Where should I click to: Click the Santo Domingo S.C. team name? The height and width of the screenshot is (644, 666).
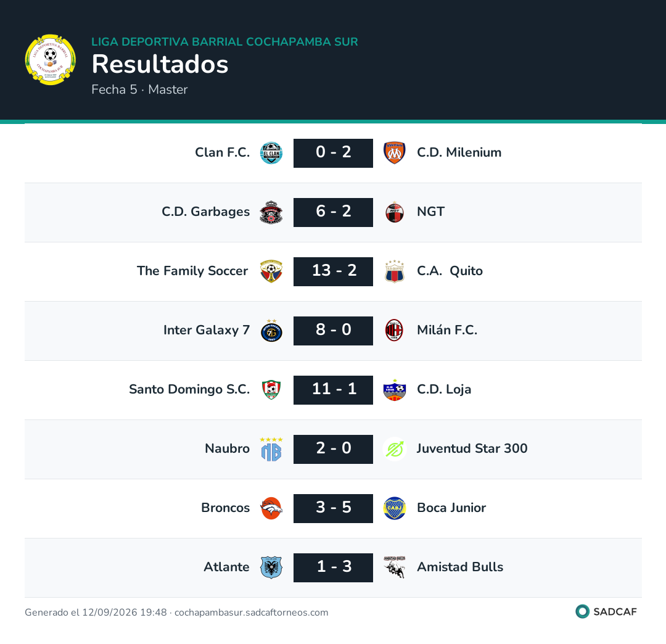189,389
